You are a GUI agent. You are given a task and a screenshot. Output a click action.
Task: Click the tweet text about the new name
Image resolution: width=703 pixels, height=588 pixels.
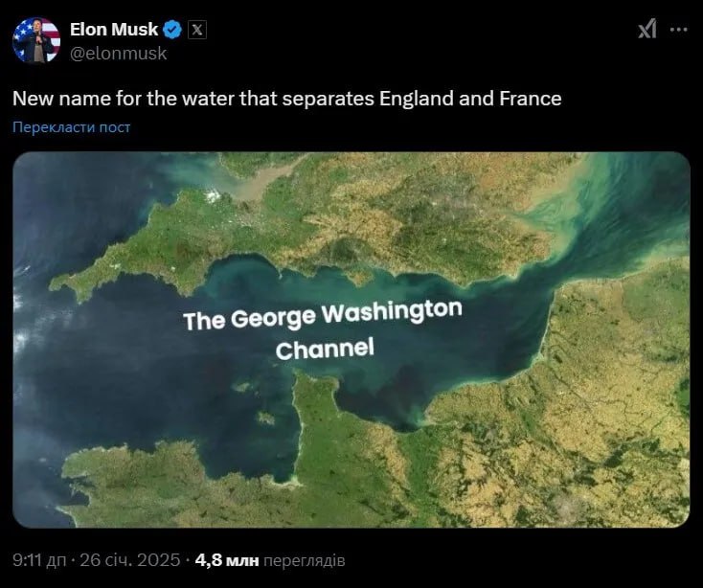tap(286, 99)
